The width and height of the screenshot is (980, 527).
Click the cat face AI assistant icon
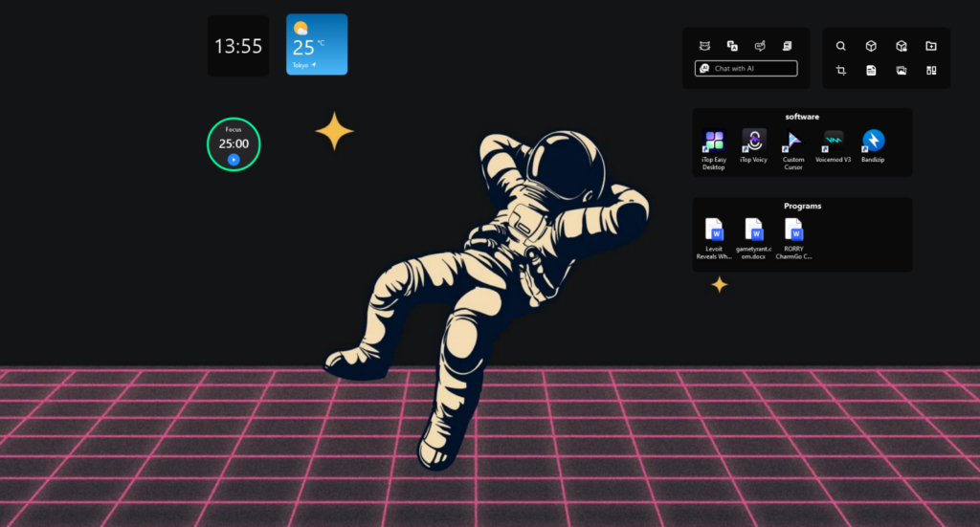[704, 46]
